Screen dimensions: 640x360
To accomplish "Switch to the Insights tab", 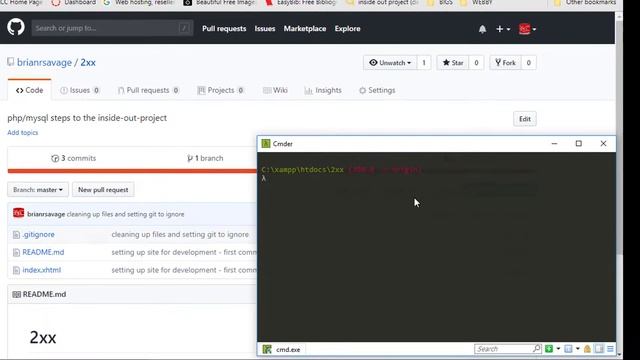I will [323, 90].
